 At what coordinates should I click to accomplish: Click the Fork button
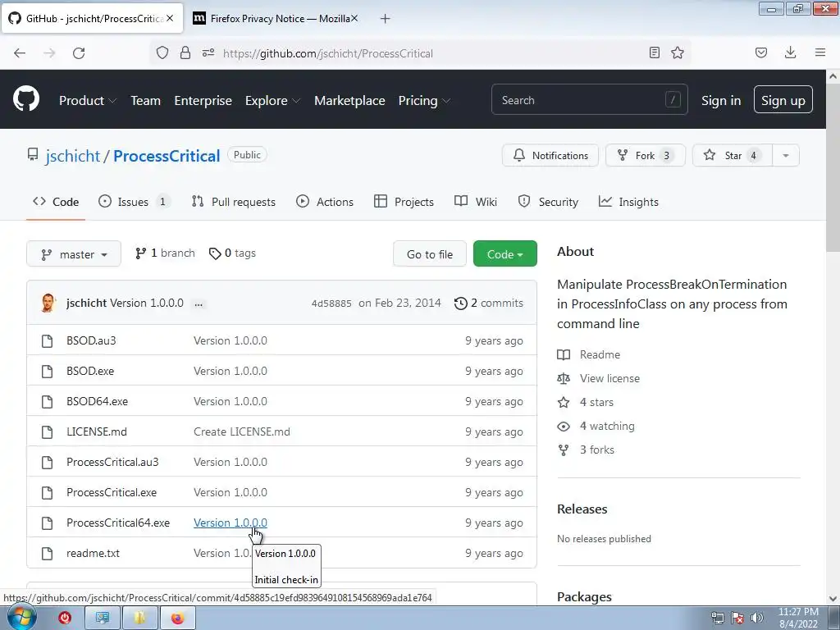click(645, 155)
